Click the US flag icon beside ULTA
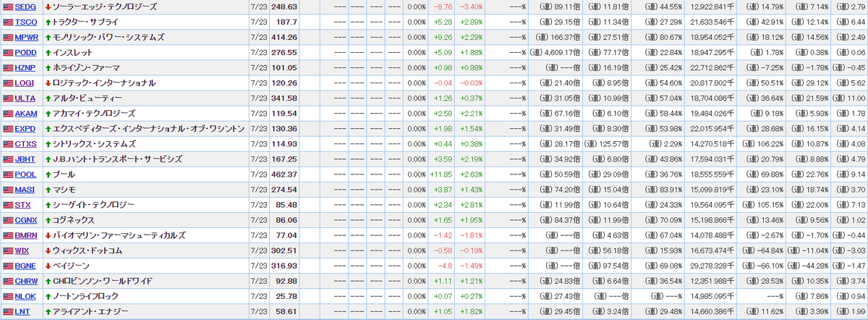 (8, 98)
